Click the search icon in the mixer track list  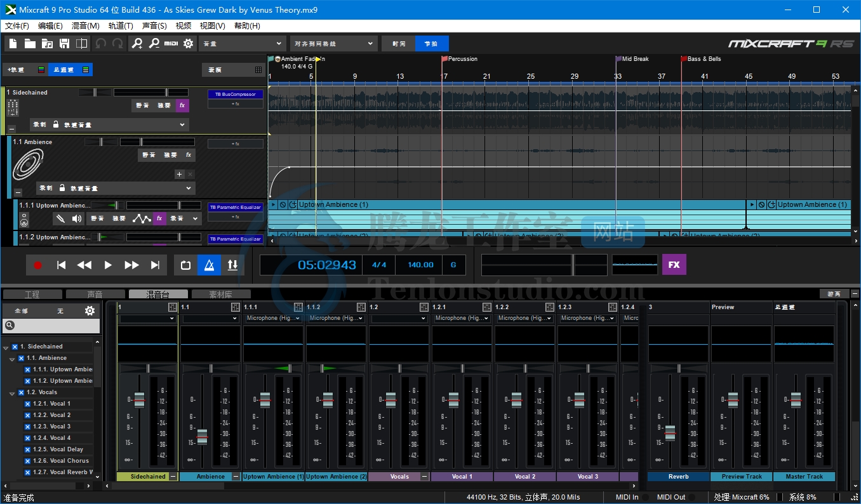(10, 326)
